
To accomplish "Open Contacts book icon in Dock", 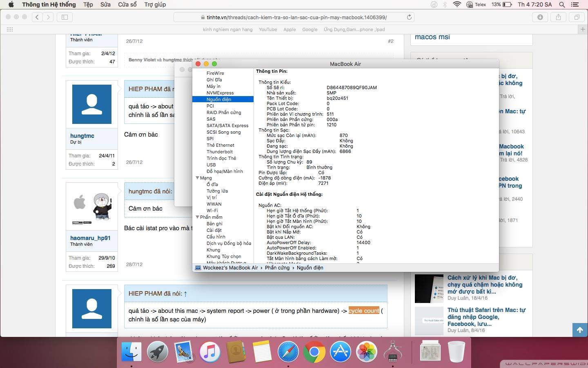I will coord(236,351).
